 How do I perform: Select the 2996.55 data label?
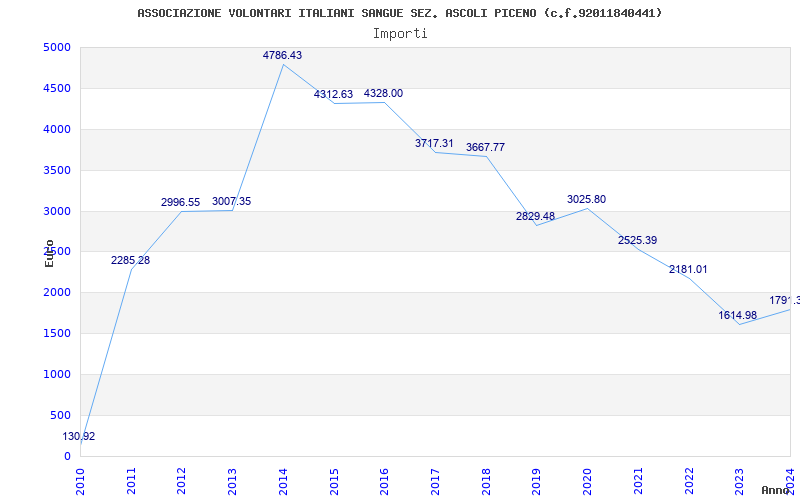pyautogui.click(x=181, y=203)
